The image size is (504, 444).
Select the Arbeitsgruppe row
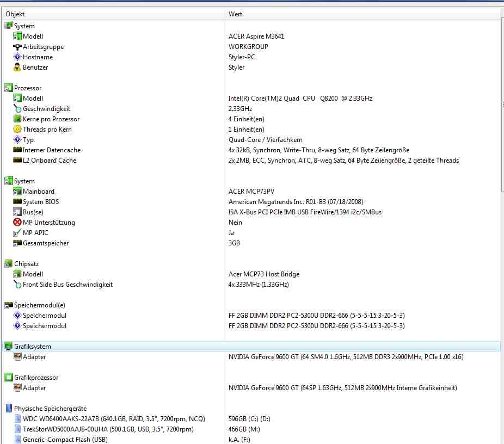pos(251,47)
